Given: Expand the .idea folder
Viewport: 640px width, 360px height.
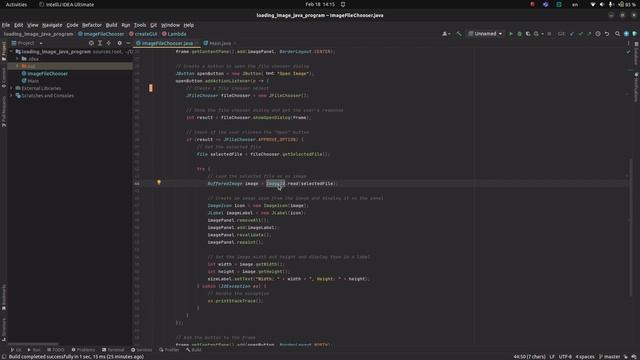Looking at the screenshot, I should (x=17, y=59).
